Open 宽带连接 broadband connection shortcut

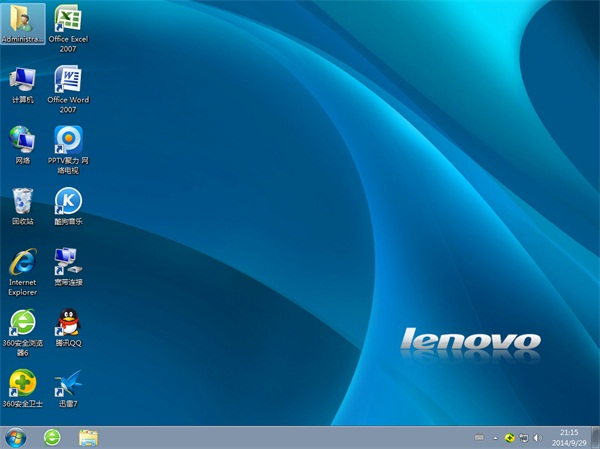(68, 262)
